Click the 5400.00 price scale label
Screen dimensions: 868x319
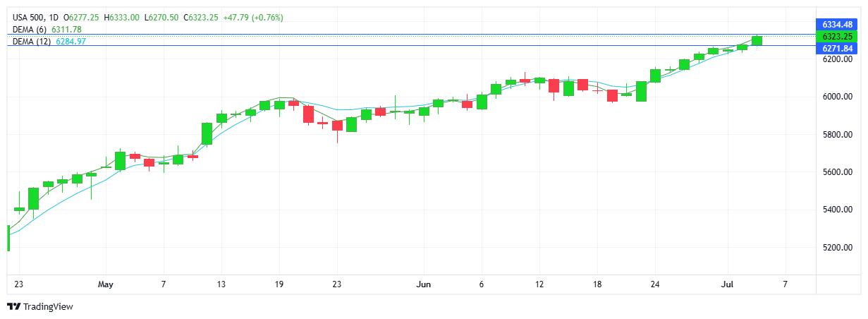pyautogui.click(x=837, y=210)
